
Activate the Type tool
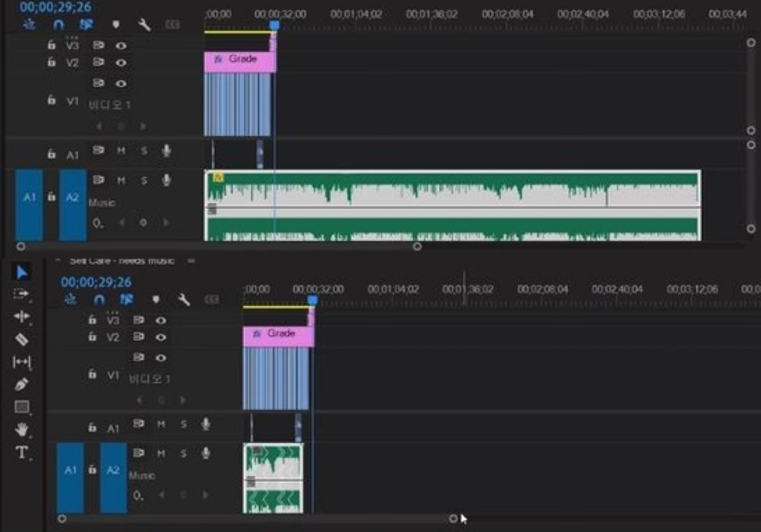[21, 452]
